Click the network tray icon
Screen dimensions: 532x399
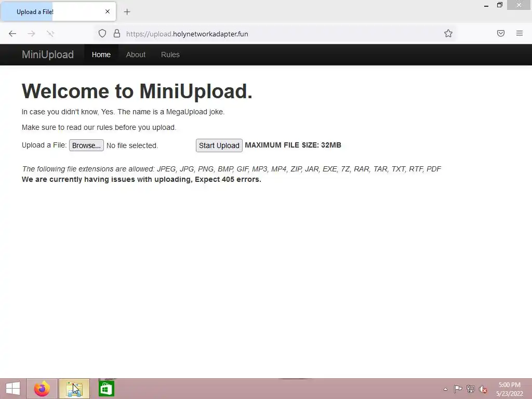click(471, 389)
